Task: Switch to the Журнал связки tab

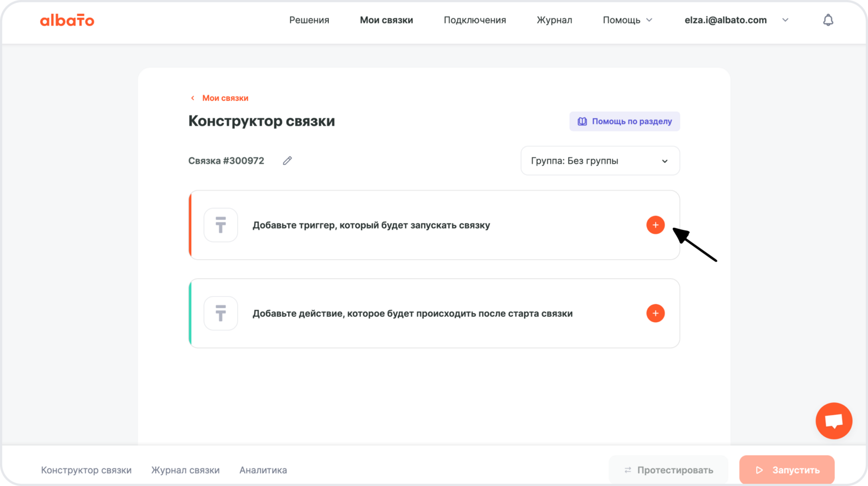Action: tap(186, 470)
